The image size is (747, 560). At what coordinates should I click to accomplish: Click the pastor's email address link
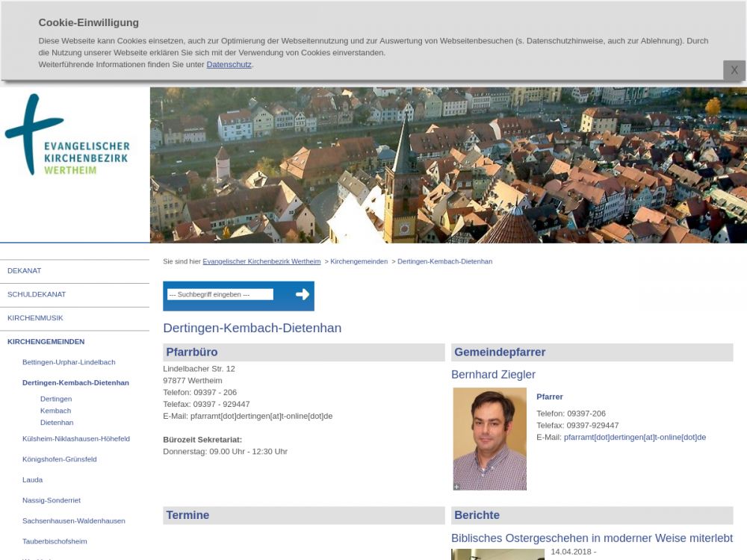coord(634,438)
